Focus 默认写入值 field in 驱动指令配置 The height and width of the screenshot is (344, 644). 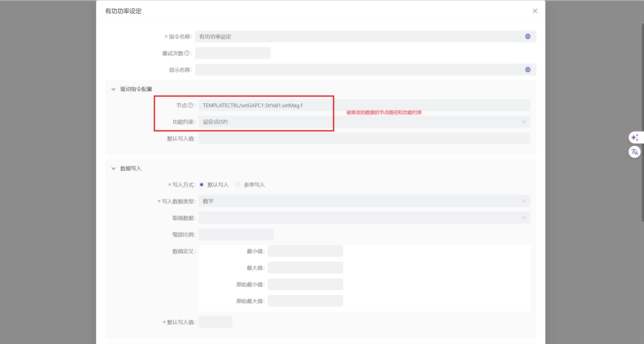[364, 139]
